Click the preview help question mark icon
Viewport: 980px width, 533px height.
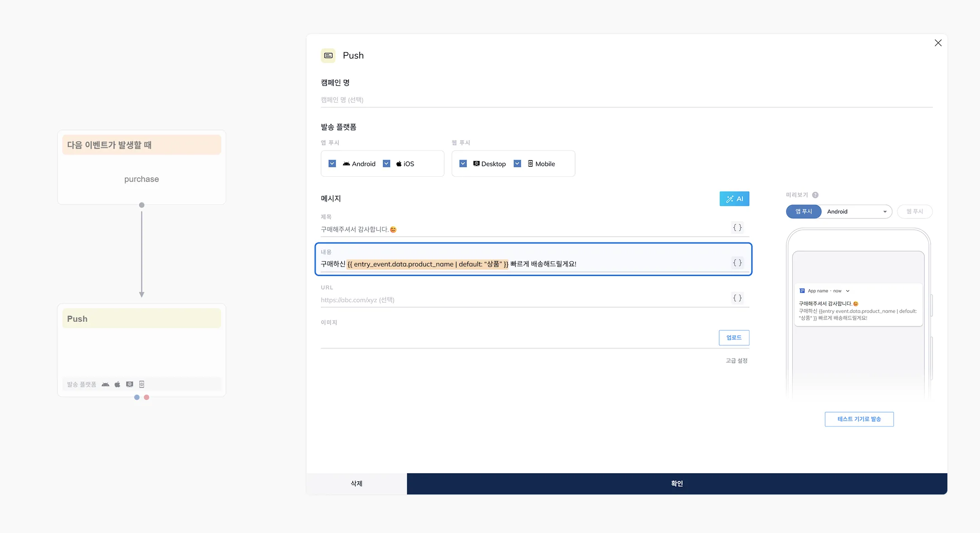[x=815, y=195]
